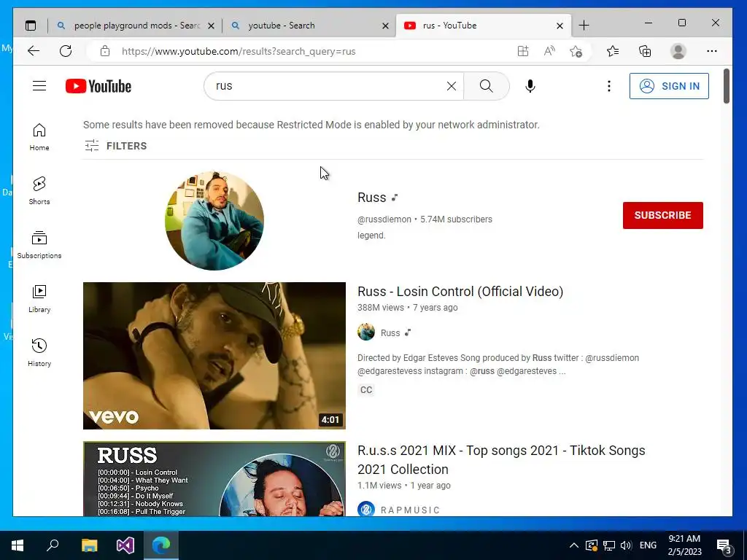This screenshot has width=747, height=560.
Task: Open Library from sidebar
Action: pos(39,298)
